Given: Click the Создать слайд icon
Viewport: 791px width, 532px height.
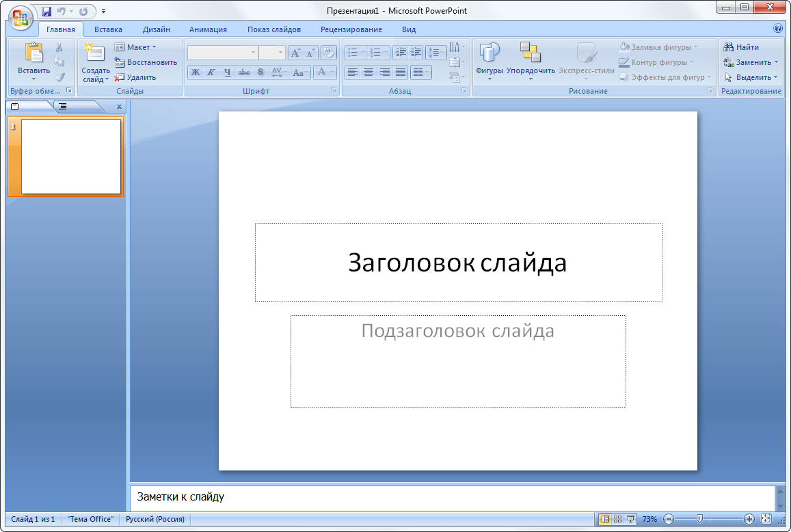Looking at the screenshot, I should pos(94,53).
